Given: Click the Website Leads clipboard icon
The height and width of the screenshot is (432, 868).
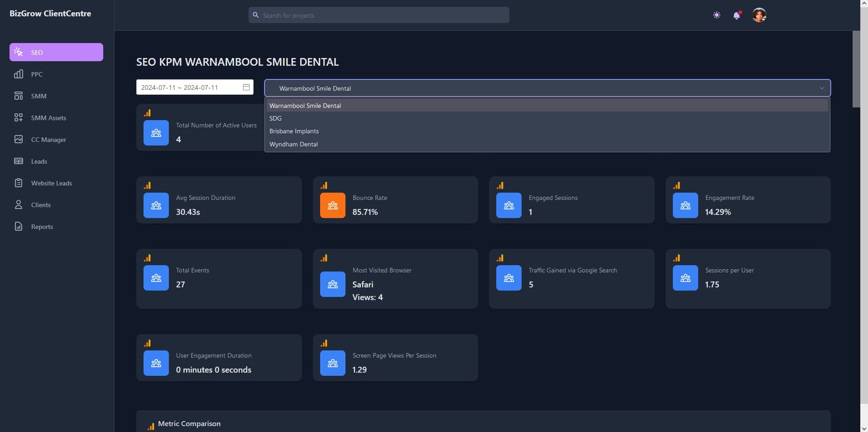Looking at the screenshot, I should click(x=19, y=183).
